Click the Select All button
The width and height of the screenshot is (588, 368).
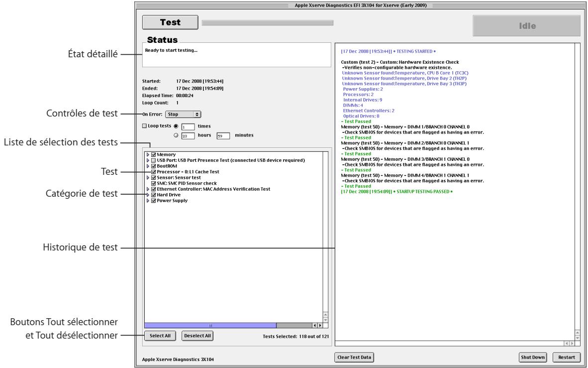(160, 336)
